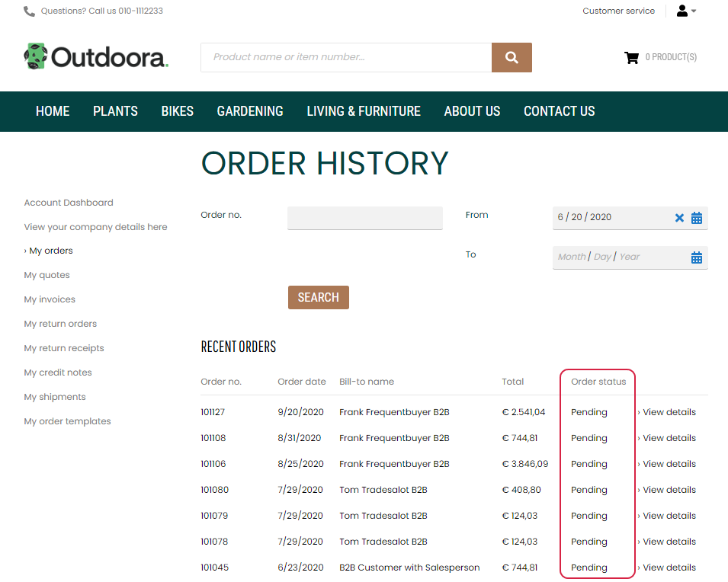The image size is (728, 582).
Task: Click order number 101127
Action: click(213, 412)
